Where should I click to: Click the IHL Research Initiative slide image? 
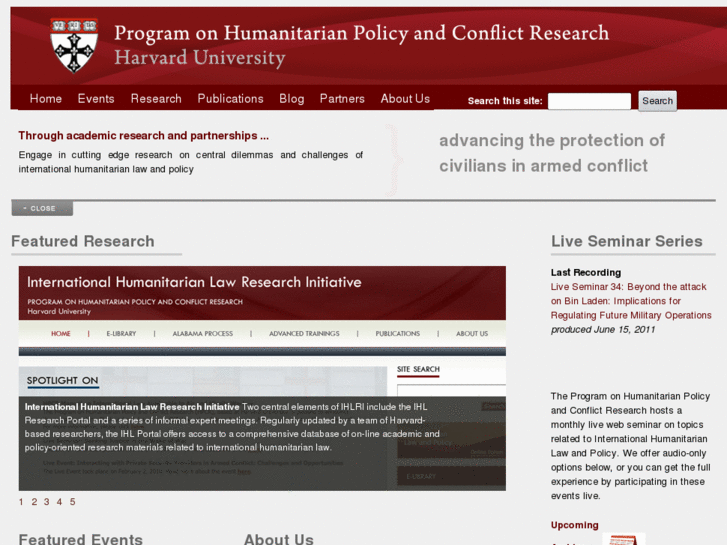[x=262, y=378]
